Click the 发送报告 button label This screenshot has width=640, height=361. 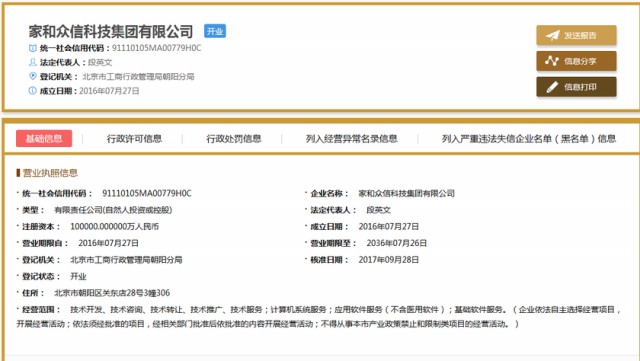pos(580,36)
